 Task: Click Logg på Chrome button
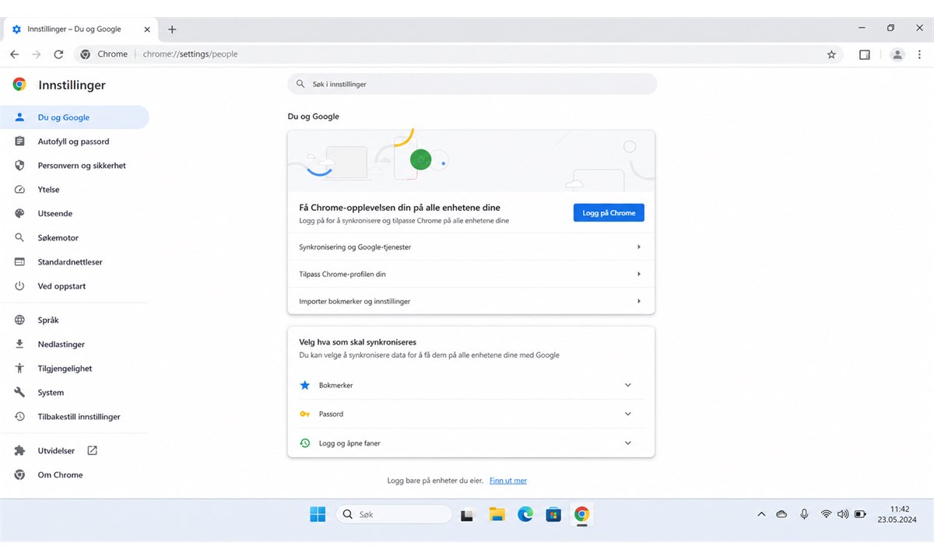pos(609,212)
